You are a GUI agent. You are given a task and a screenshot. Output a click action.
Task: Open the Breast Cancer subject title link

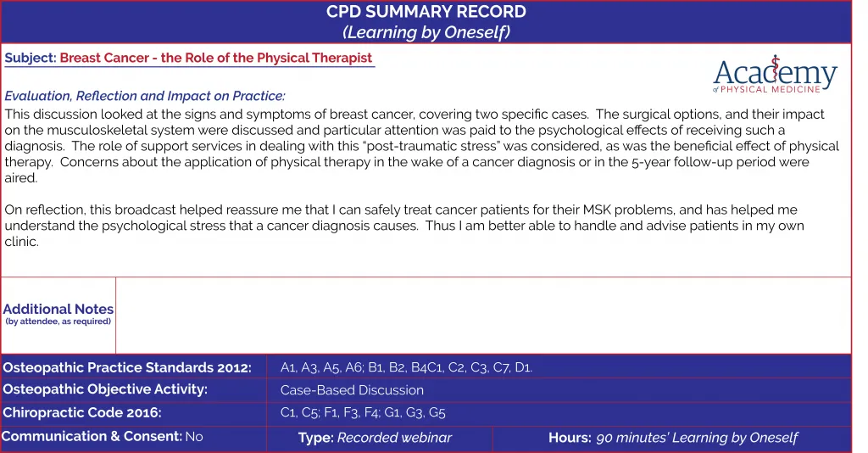pyautogui.click(x=216, y=58)
